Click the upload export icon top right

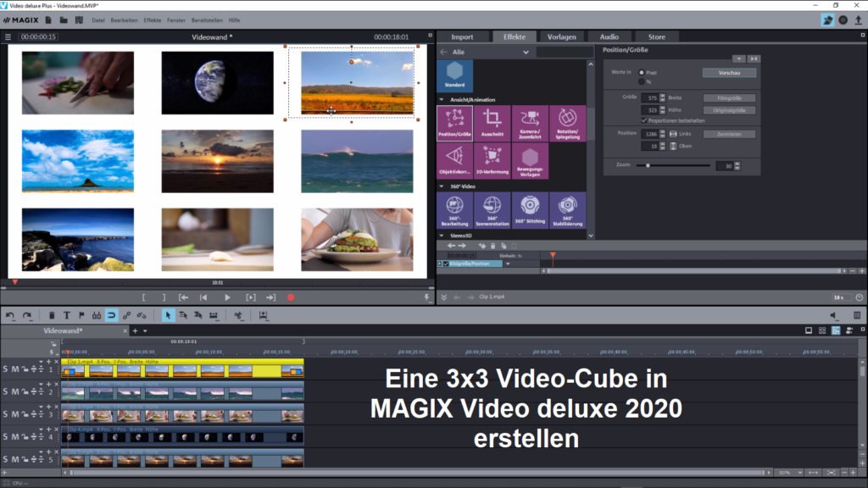click(x=858, y=20)
